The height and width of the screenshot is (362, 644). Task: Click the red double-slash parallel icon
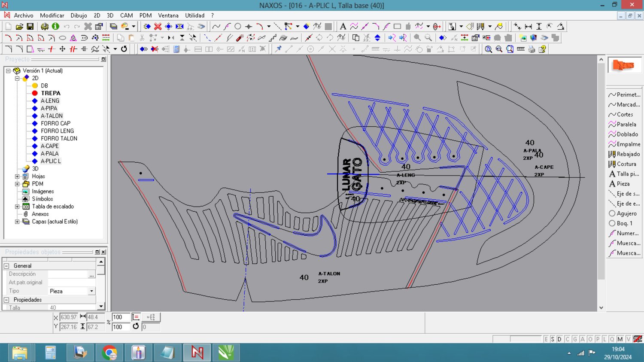point(73,49)
